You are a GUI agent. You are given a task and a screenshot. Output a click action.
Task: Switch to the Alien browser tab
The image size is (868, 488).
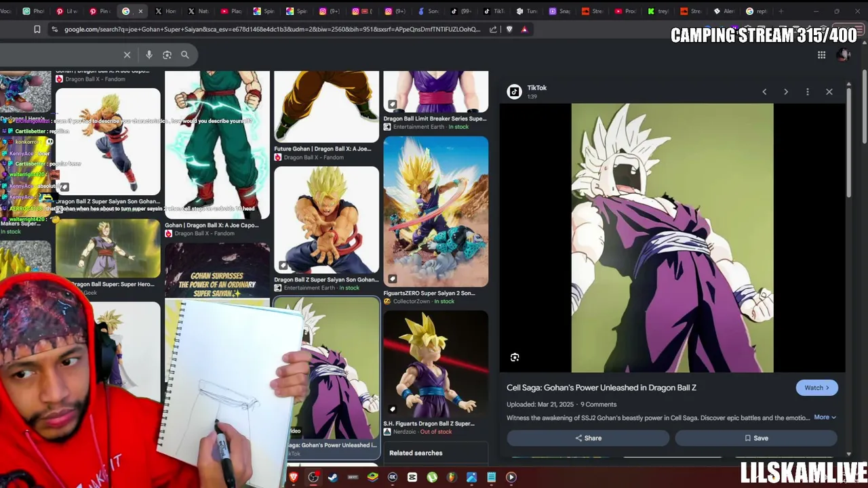point(724,11)
